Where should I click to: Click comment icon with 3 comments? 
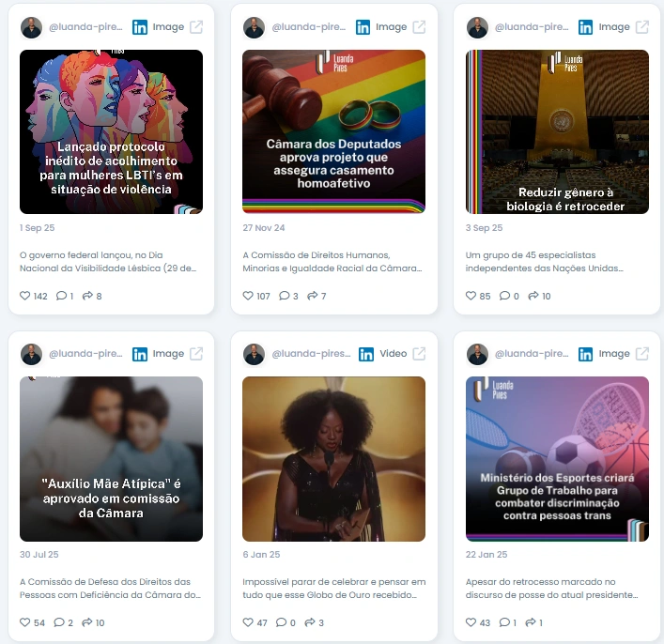tap(285, 296)
